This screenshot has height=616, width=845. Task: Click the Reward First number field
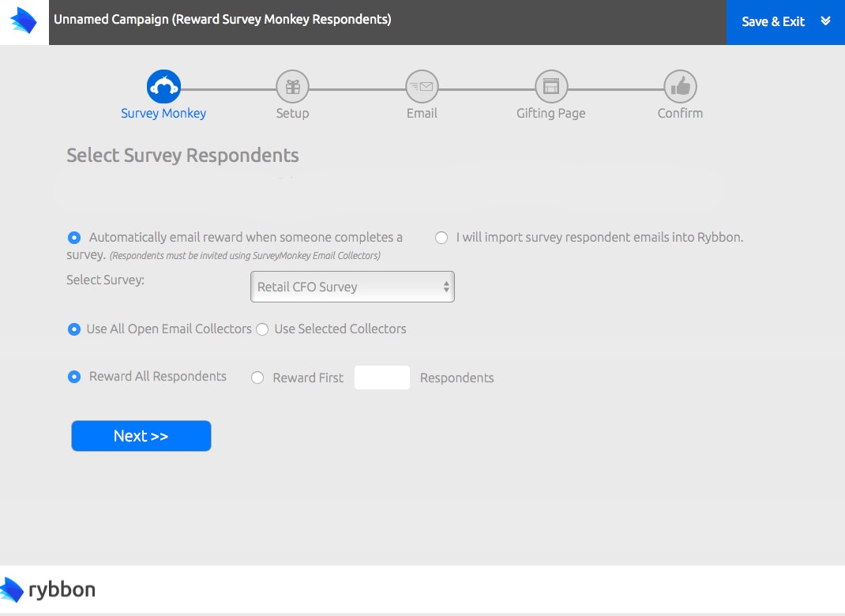382,377
